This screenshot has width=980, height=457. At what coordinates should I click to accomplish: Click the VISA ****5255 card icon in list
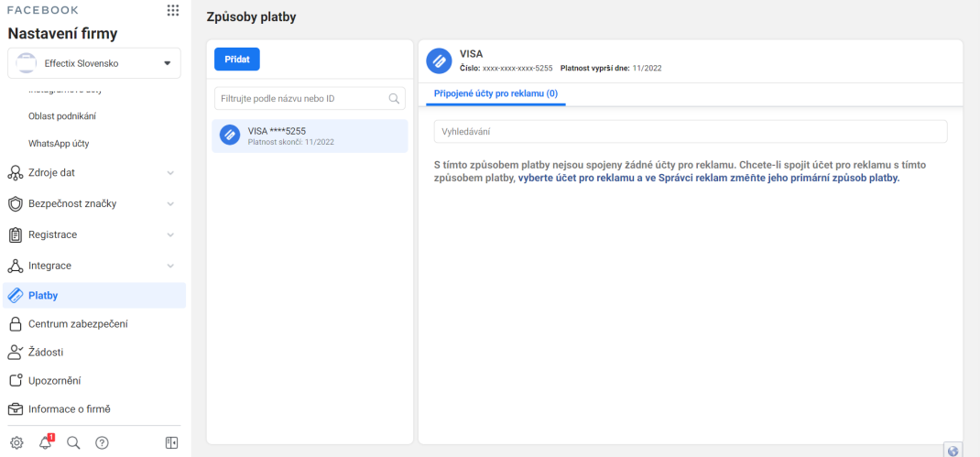(x=230, y=135)
